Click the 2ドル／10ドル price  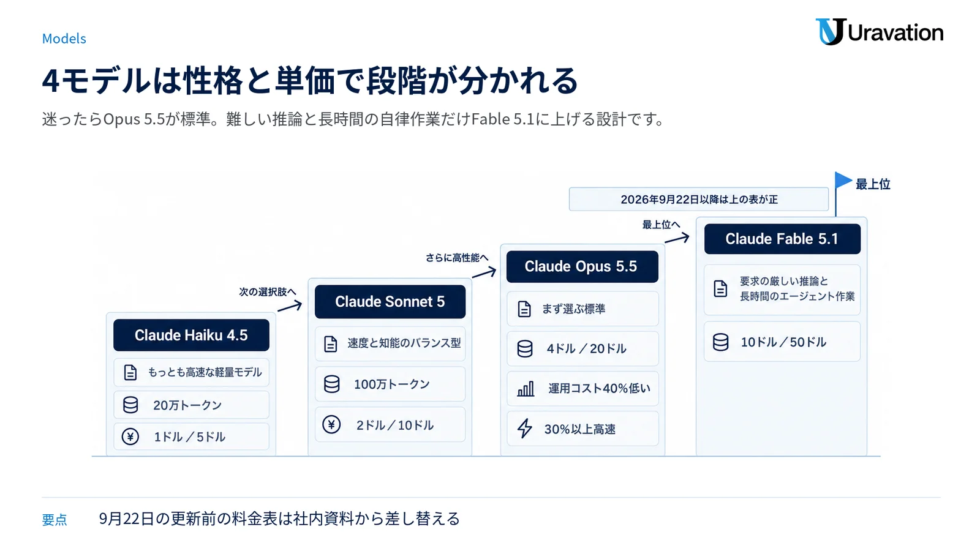(x=395, y=425)
